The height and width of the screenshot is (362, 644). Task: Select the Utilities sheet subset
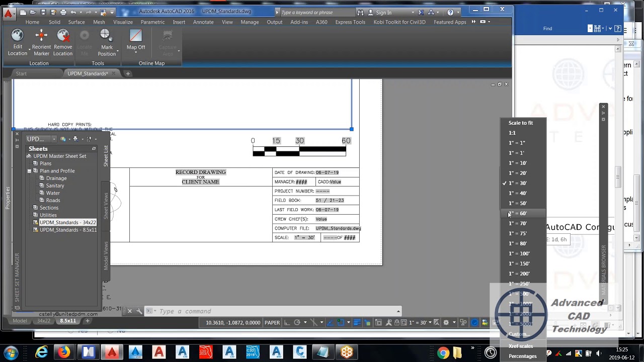coord(48,215)
